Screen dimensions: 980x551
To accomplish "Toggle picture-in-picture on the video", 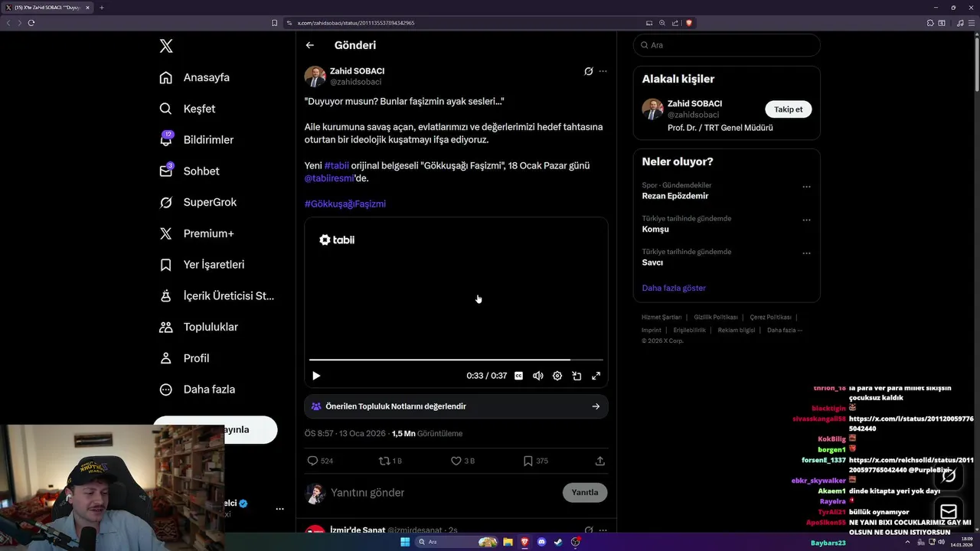I will click(x=577, y=376).
